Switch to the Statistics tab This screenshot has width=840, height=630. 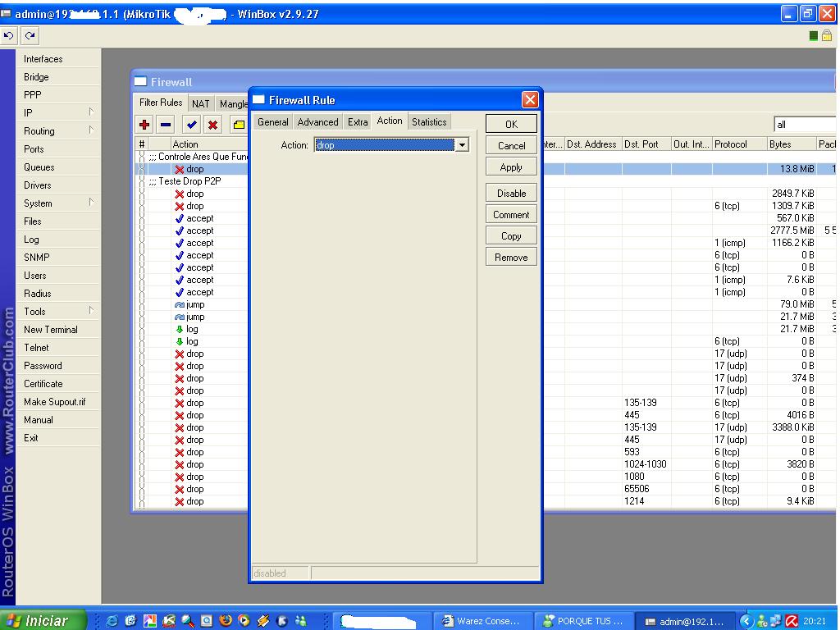click(428, 121)
